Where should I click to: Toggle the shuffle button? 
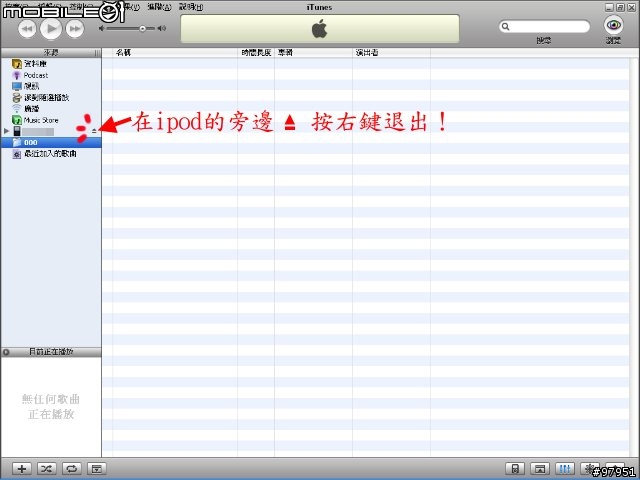point(47,469)
